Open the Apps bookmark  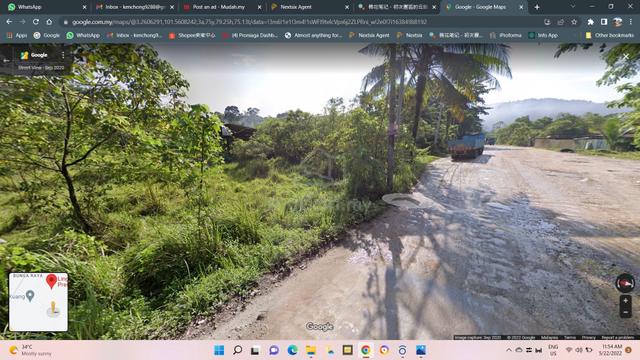tap(17, 36)
